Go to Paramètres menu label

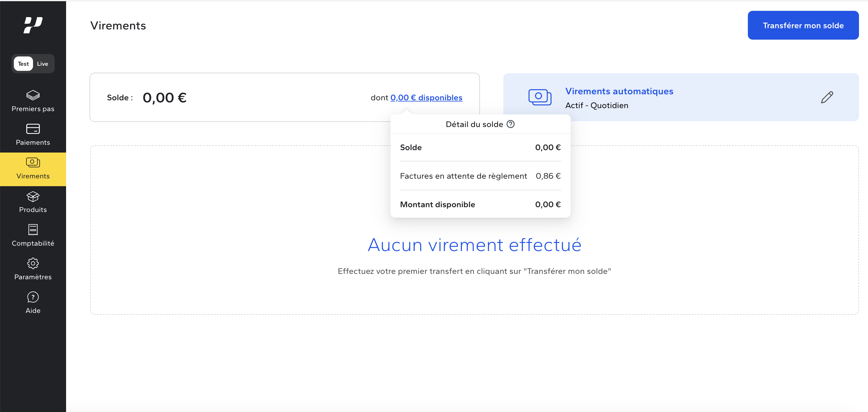(x=33, y=277)
